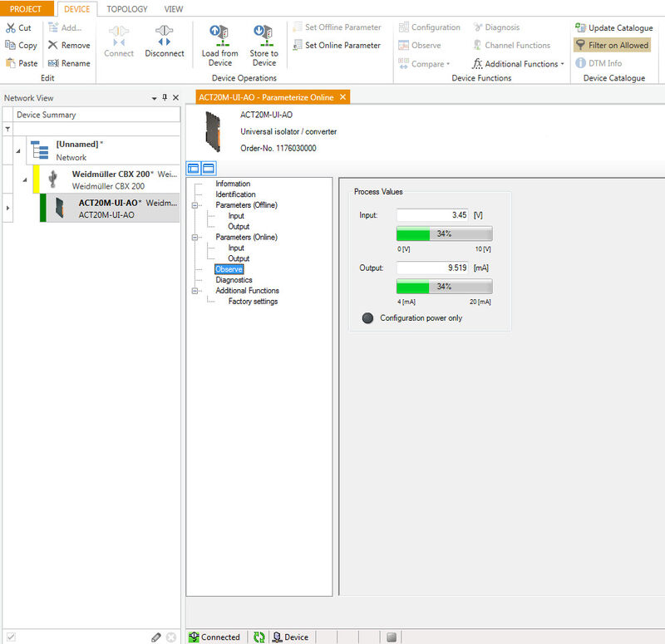Toggle the Filter on Allowed button
Image resolution: width=665 pixels, height=644 pixels.
tap(613, 45)
